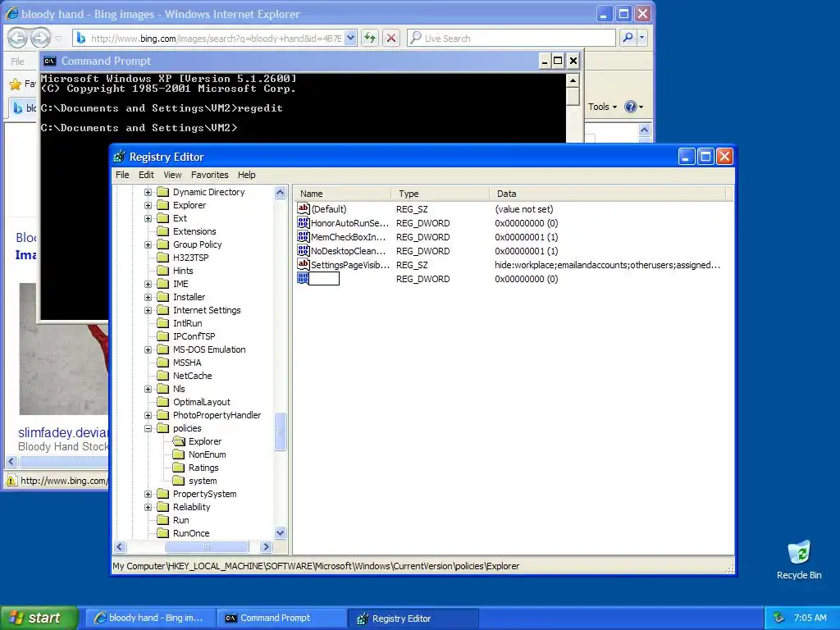Viewport: 840px width, 630px height.
Task: Open the Edit menu in Registry Editor
Action: pos(146,175)
